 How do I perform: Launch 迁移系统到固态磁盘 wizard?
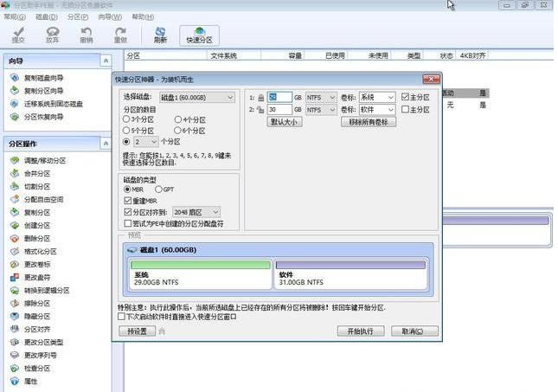tap(54, 104)
